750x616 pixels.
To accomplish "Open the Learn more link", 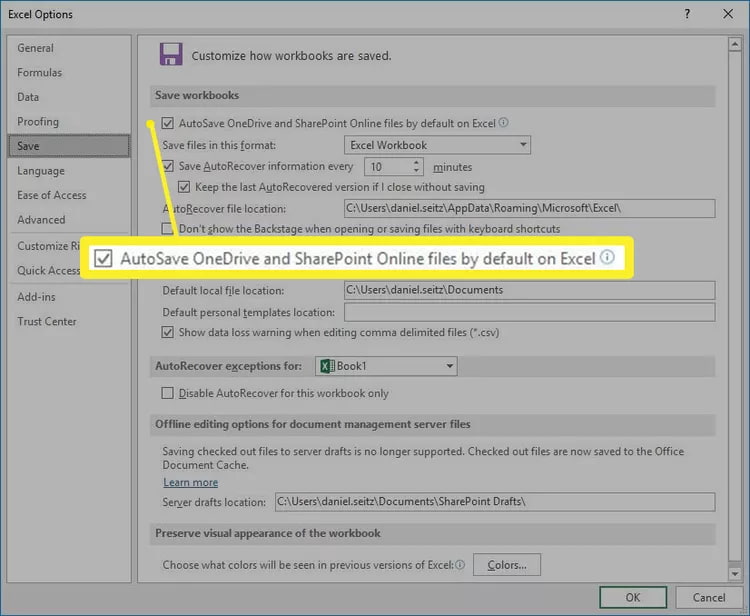I will coord(190,482).
